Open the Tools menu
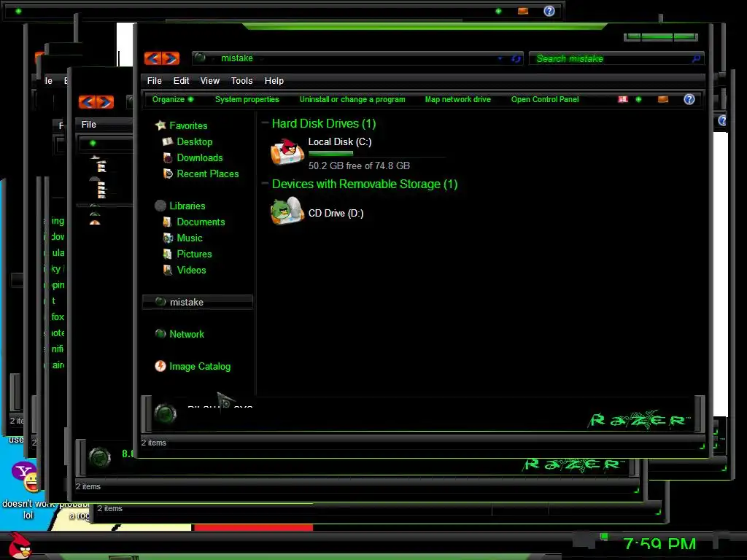The height and width of the screenshot is (560, 747). pos(241,80)
